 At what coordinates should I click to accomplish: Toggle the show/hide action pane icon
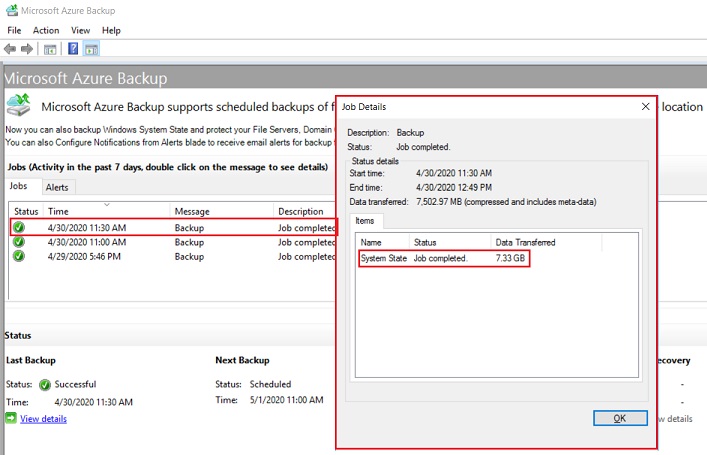(x=91, y=49)
